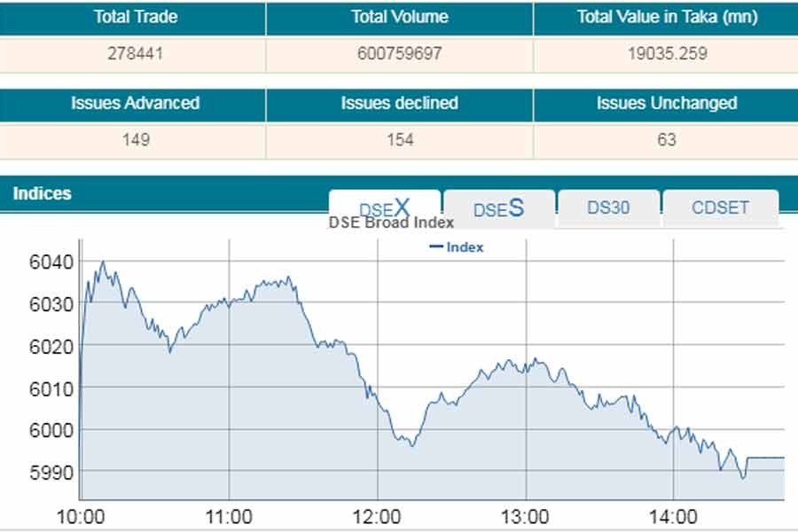The width and height of the screenshot is (798, 532).
Task: Select the DS30 tab
Action: tap(608, 207)
